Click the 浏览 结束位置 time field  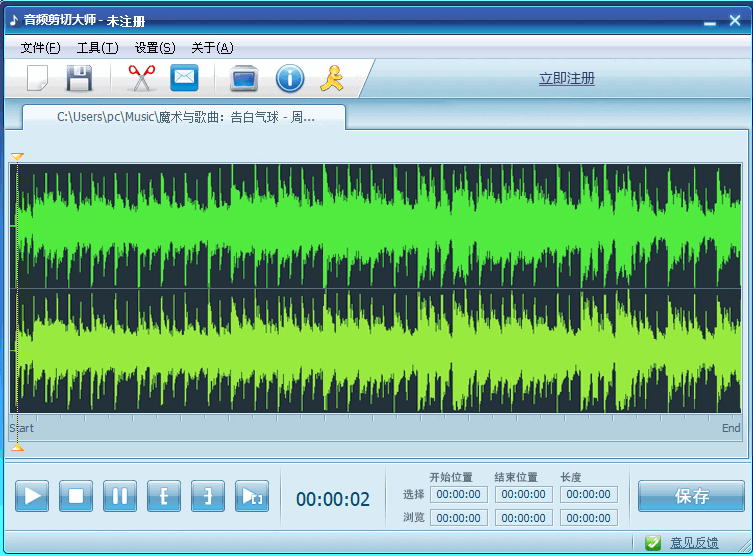click(x=523, y=518)
